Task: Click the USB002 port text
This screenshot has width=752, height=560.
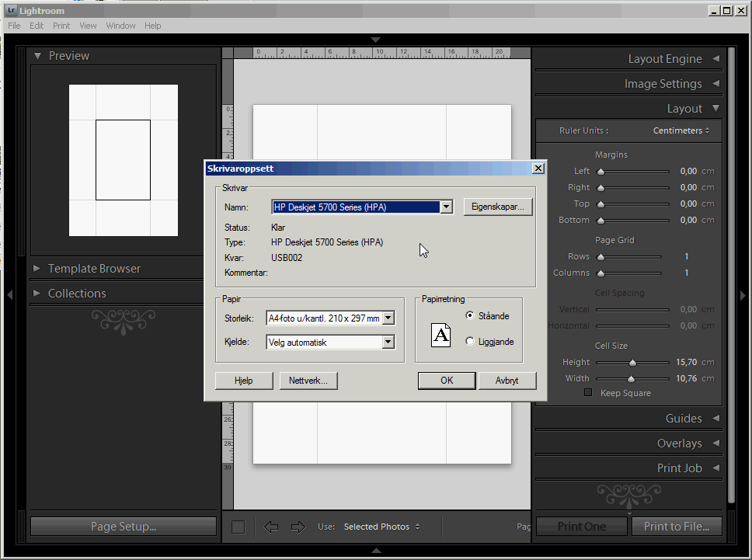Action: click(287, 257)
